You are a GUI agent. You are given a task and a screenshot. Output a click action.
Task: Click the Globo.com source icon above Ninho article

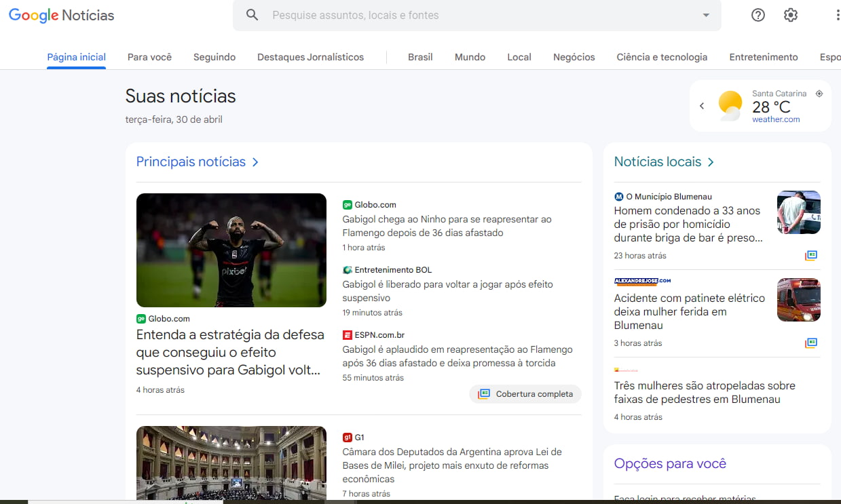point(348,205)
